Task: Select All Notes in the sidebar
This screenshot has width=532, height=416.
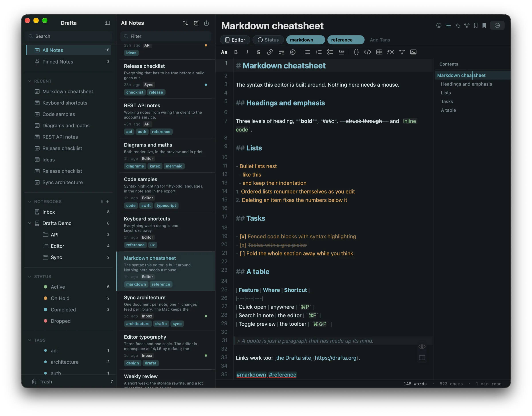Action: (x=68, y=50)
